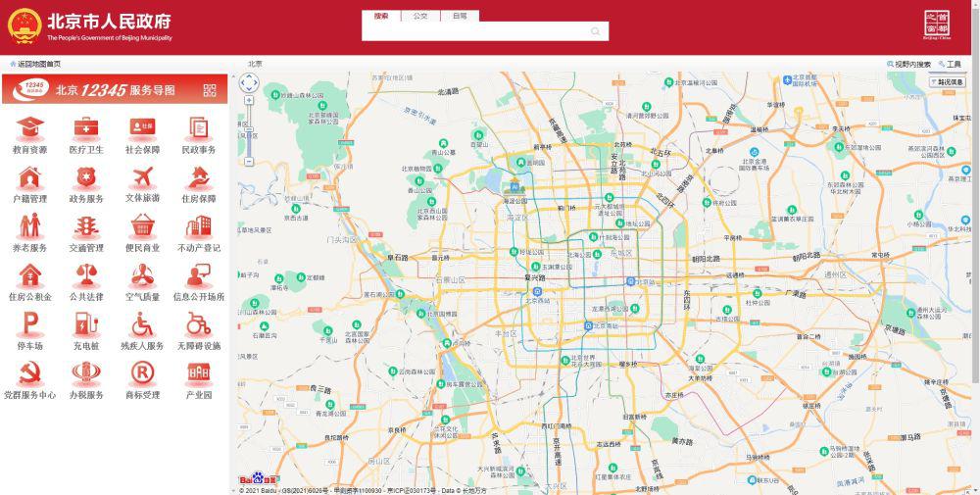Click the QR code icon in banner
This screenshot has width=980, height=495.
(210, 90)
